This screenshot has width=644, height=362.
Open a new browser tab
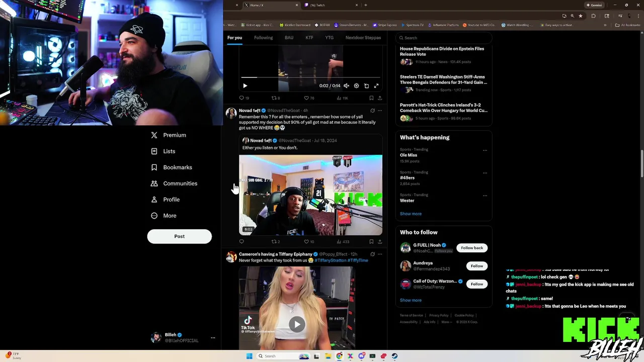click(x=366, y=5)
